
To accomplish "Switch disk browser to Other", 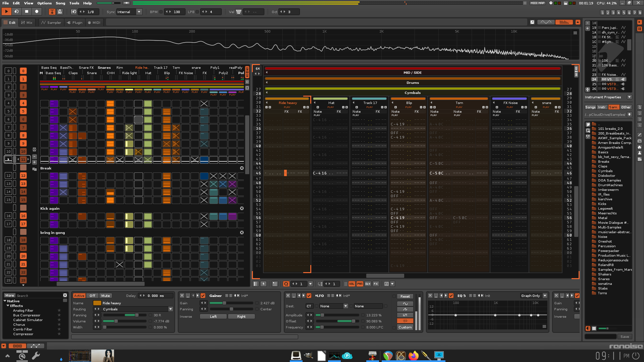I will [x=626, y=107].
